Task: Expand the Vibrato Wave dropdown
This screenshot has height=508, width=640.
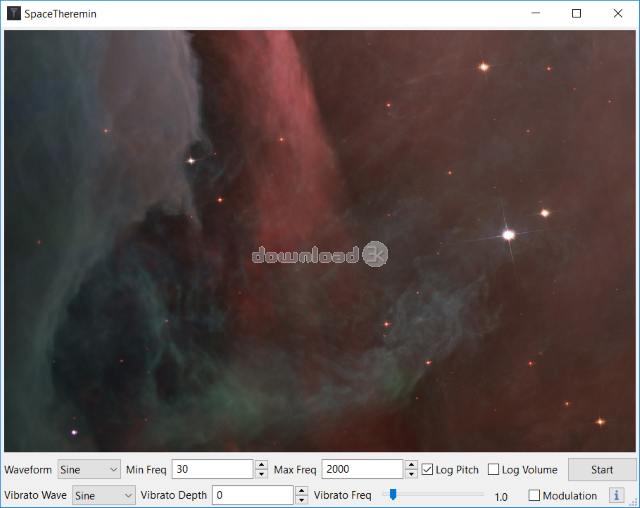Action: pyautogui.click(x=104, y=495)
